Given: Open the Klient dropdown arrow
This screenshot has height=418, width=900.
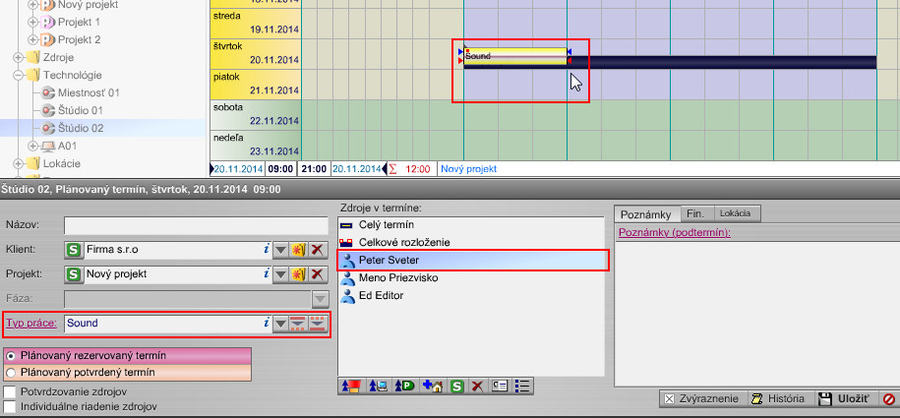Looking at the screenshot, I should coord(281,249).
